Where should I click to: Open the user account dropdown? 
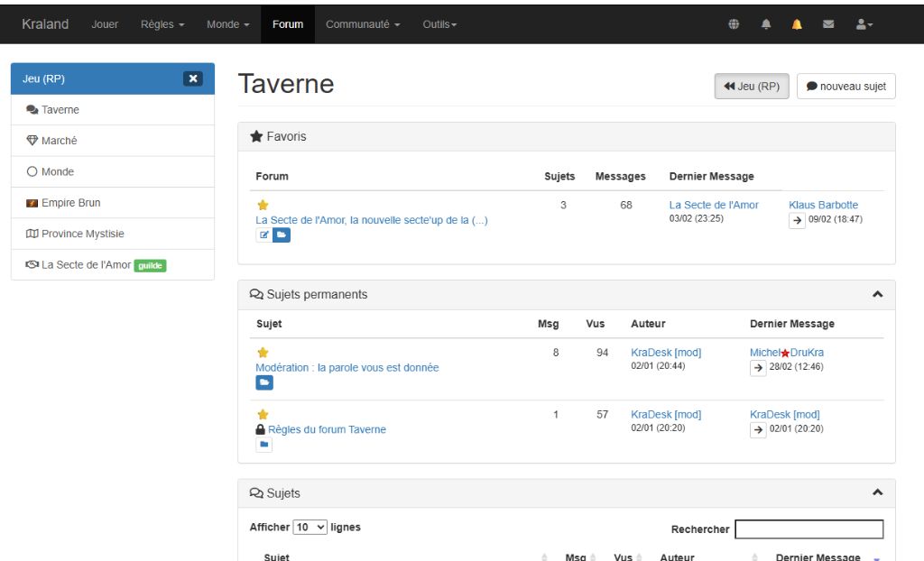point(864,24)
